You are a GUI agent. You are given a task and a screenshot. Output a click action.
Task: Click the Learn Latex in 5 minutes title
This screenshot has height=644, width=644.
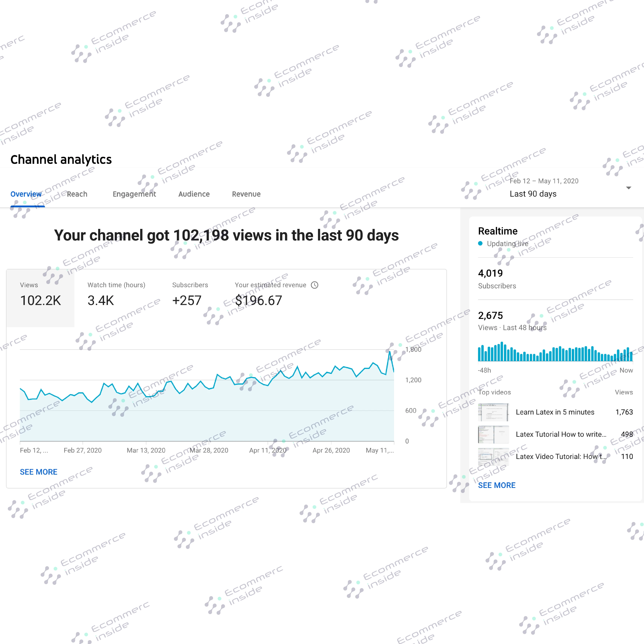pos(555,412)
